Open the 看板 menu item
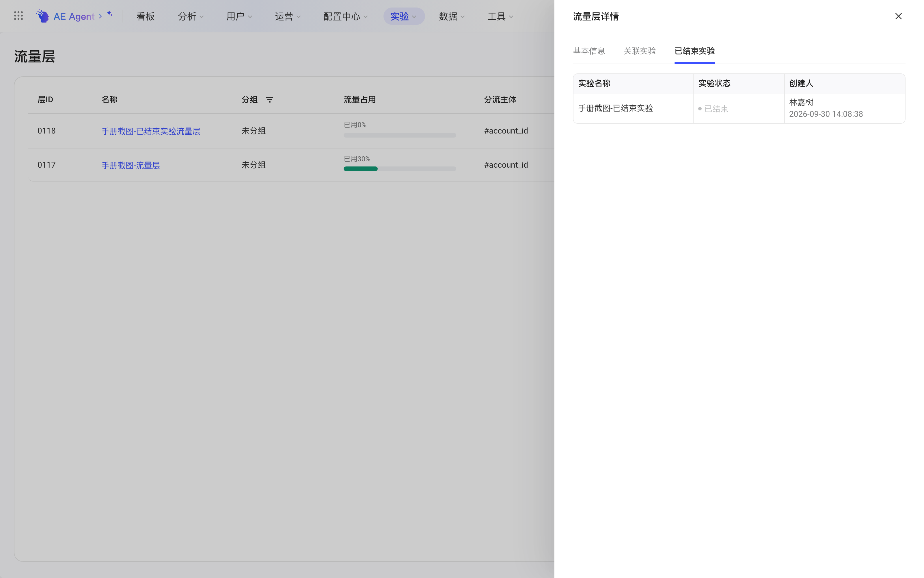The image size is (924, 578). 146,16
